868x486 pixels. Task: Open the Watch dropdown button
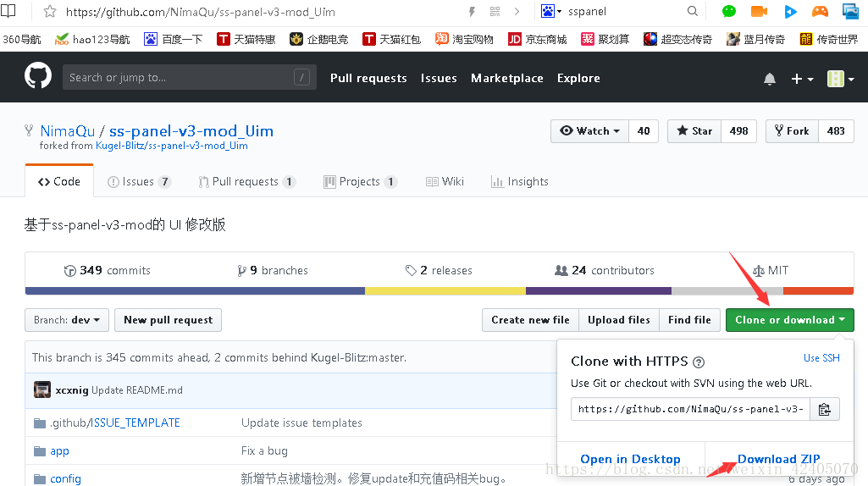589,131
